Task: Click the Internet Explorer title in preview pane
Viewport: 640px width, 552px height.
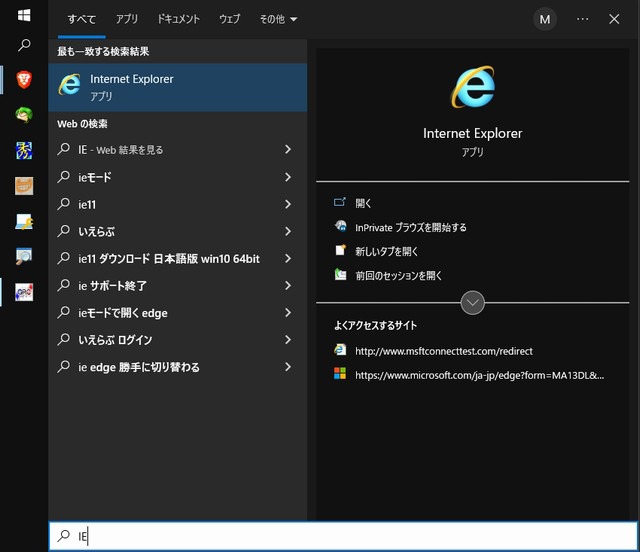Action: tap(473, 133)
